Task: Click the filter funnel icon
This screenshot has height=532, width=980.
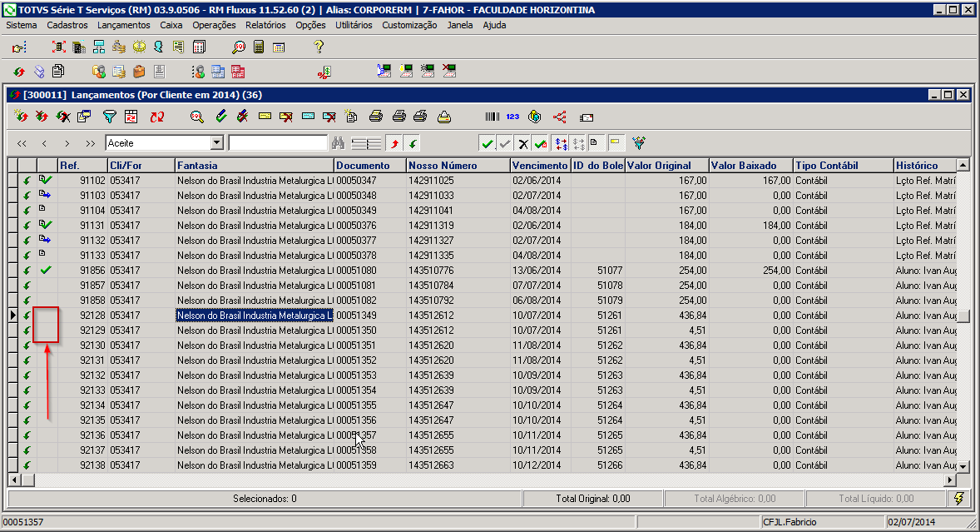Action: coord(108,117)
